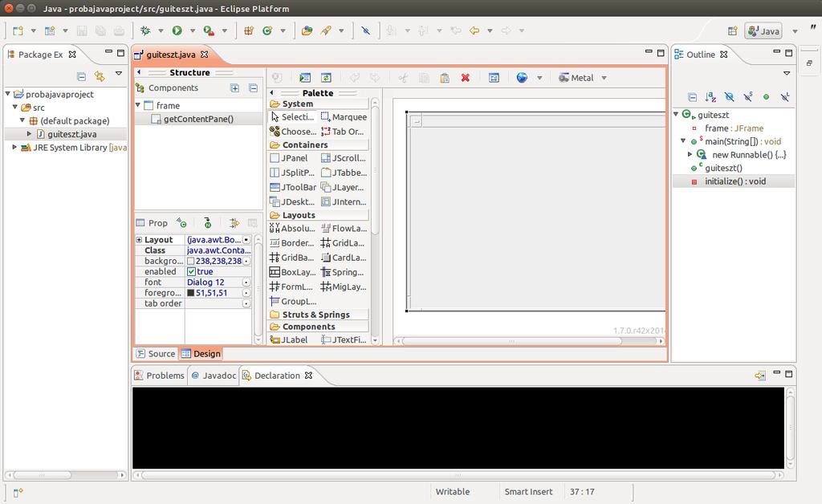The image size is (822, 504).
Task: Click the Refresh/reparse icon in designer toolbar
Action: coord(326,78)
